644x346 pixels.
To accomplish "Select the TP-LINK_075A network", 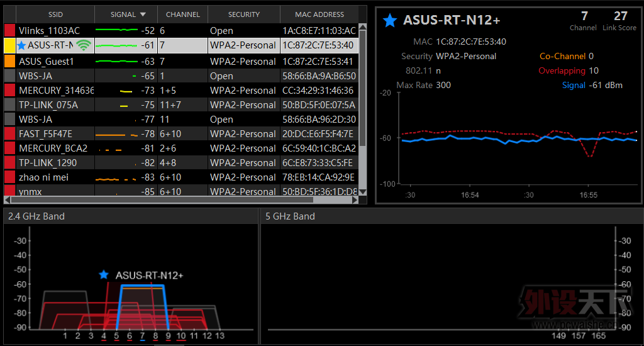I will (x=181, y=105).
